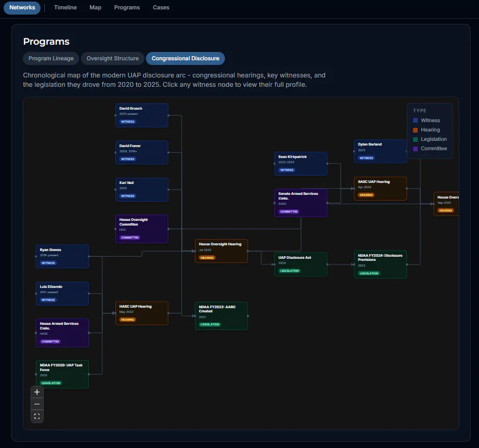The height and width of the screenshot is (448, 479).
Task: Click the green Legislation legend swatch
Action: 415,139
